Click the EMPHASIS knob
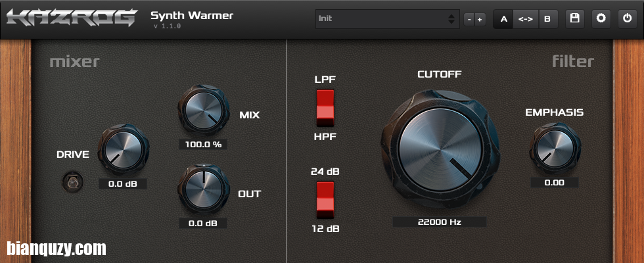The image size is (644, 263). (x=555, y=149)
